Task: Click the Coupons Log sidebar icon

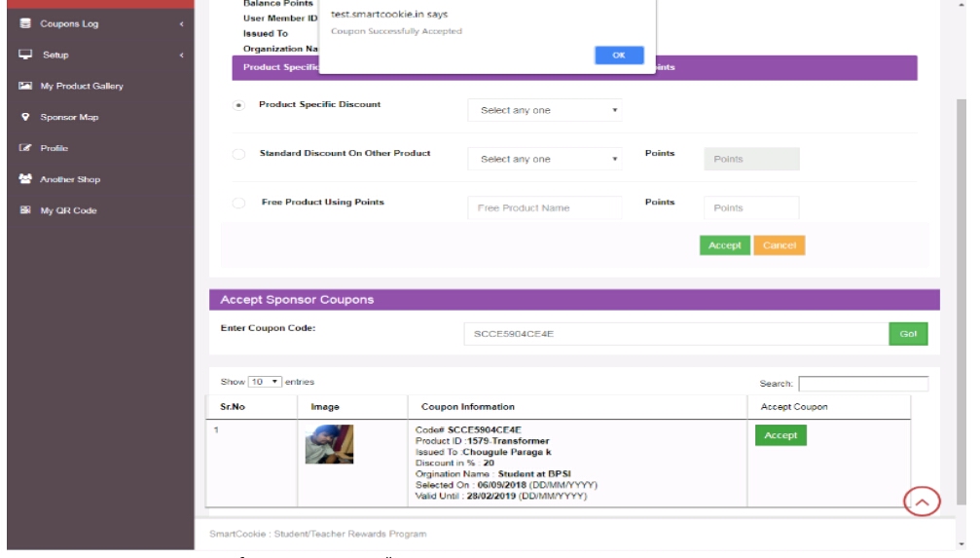Action: point(25,23)
